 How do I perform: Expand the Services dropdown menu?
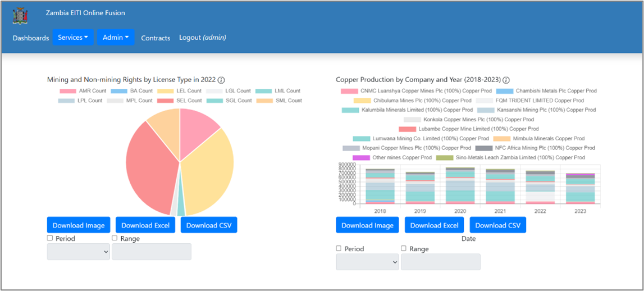tap(73, 38)
